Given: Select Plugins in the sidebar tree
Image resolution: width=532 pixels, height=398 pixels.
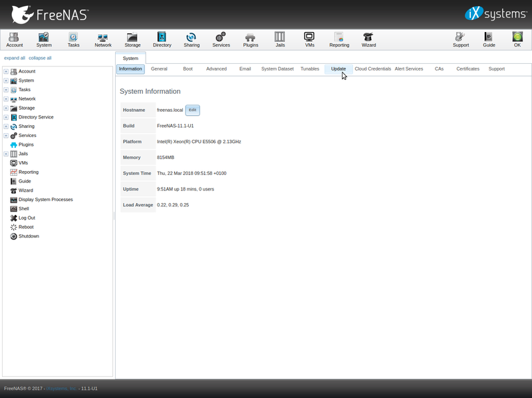Looking at the screenshot, I should pyautogui.click(x=26, y=144).
